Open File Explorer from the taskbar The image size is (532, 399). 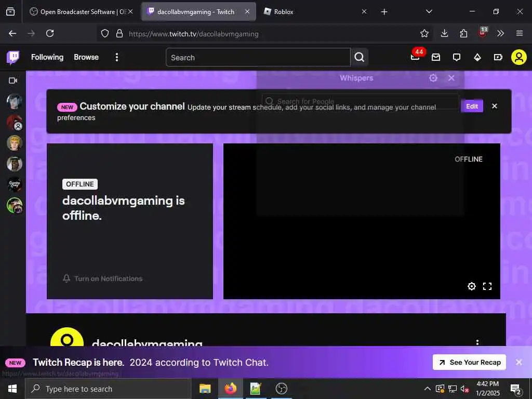tap(205, 389)
